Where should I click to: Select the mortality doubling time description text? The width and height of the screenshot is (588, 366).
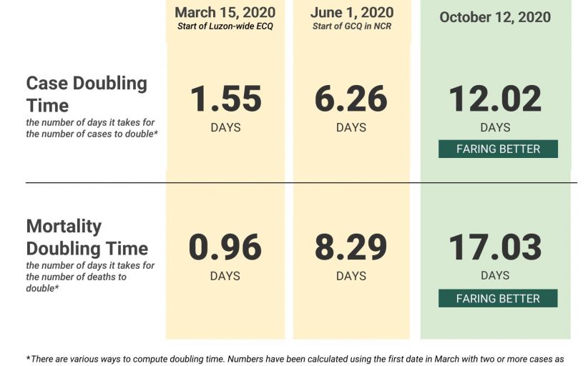tap(90, 277)
